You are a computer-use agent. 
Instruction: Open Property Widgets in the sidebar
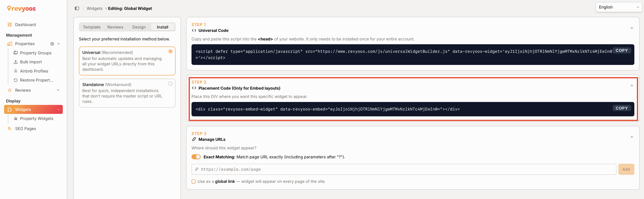(x=37, y=119)
